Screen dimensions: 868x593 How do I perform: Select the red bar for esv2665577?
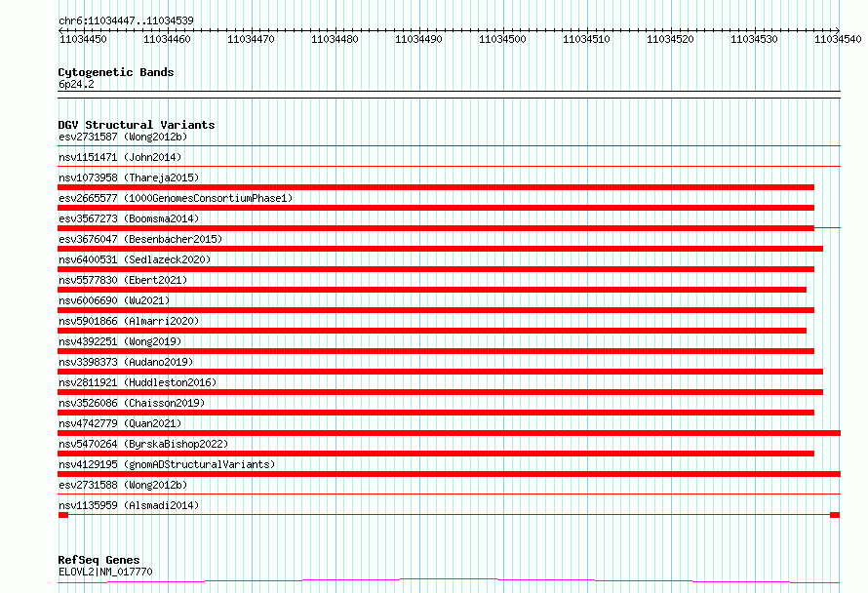tap(436, 208)
